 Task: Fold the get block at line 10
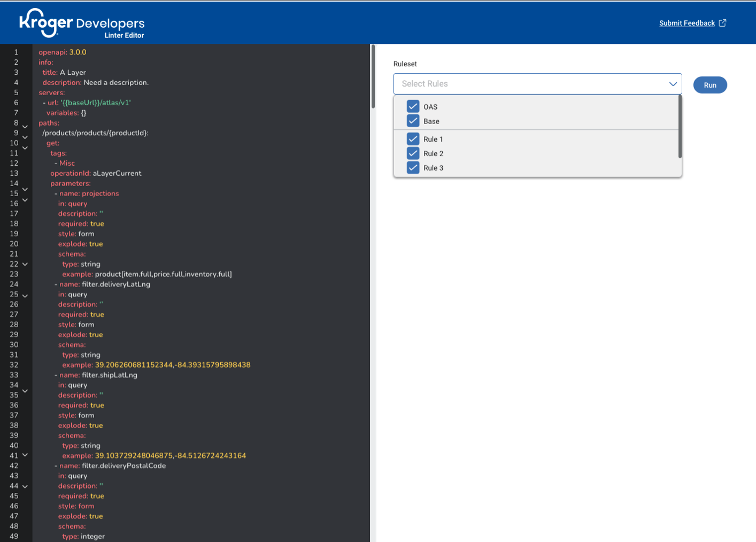coord(25,148)
